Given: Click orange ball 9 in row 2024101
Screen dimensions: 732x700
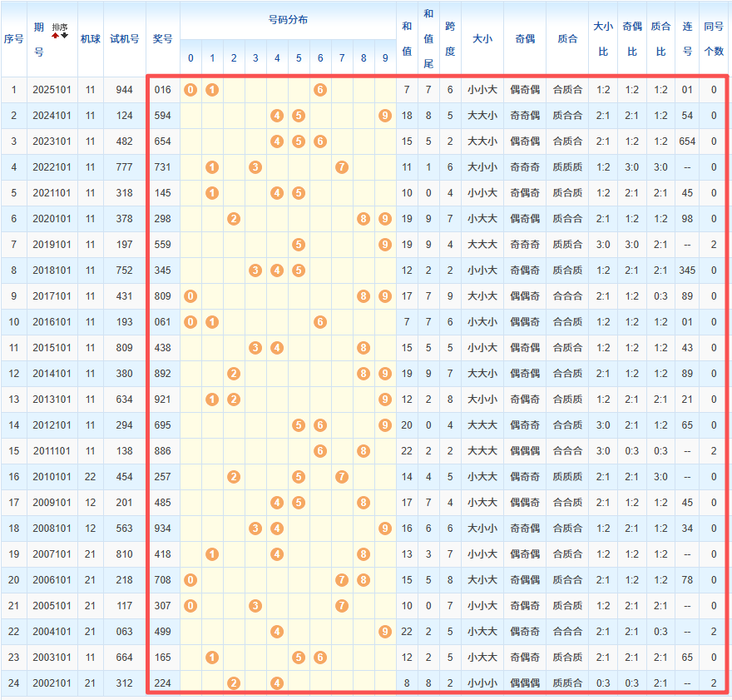Looking at the screenshot, I should click(x=384, y=116).
